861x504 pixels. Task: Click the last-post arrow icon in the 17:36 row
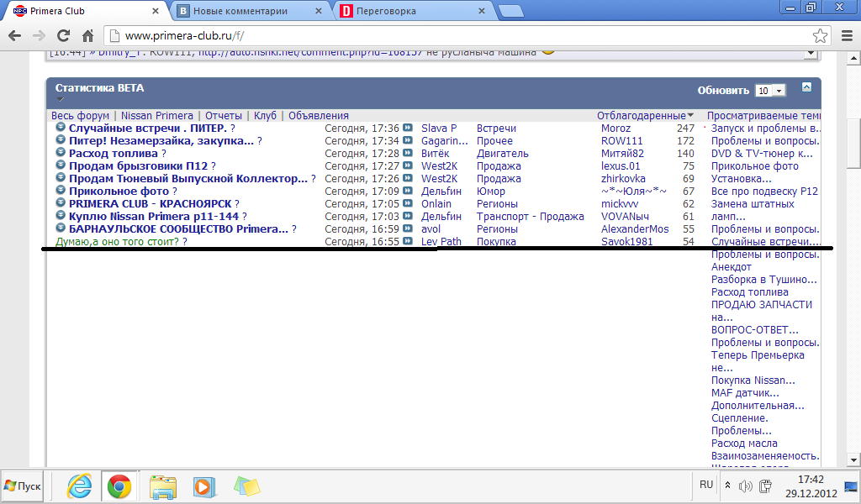click(408, 128)
